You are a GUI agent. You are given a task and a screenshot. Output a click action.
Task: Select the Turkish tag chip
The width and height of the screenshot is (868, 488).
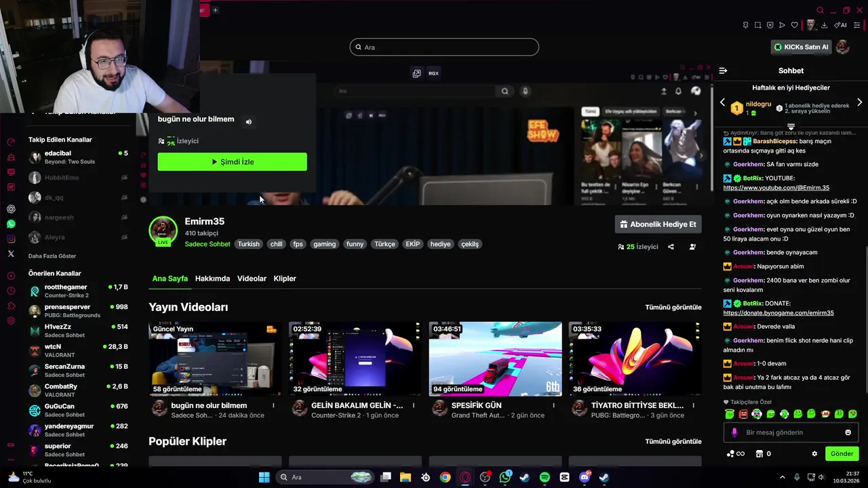[248, 244]
